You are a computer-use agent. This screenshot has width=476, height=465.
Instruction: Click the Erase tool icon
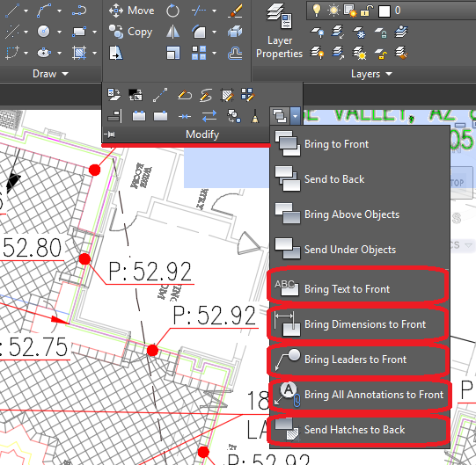235,11
